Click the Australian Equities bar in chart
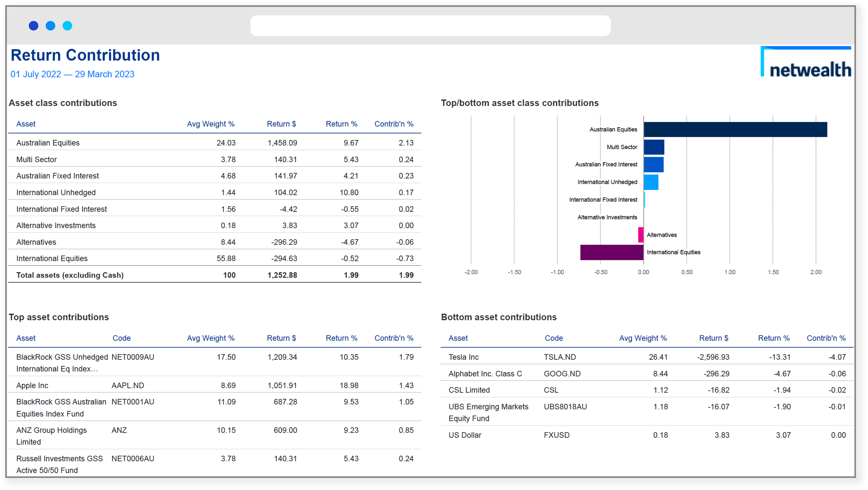Viewport: 868px width, 490px height. point(735,130)
